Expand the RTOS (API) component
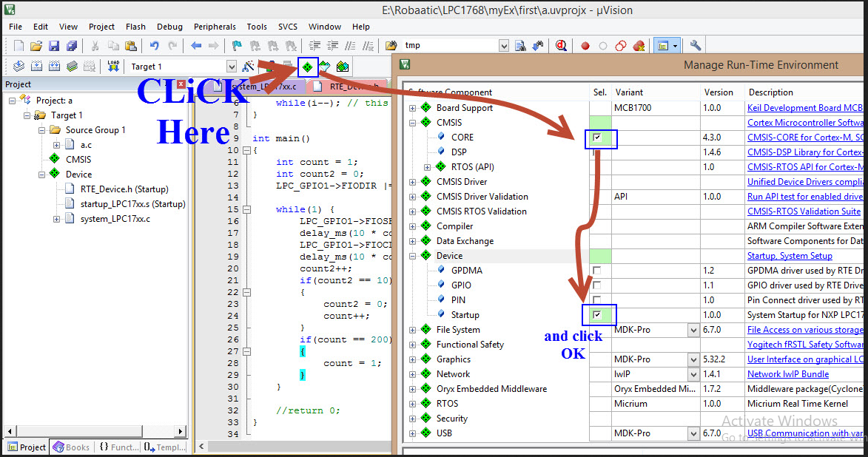This screenshot has width=868, height=457. (428, 167)
